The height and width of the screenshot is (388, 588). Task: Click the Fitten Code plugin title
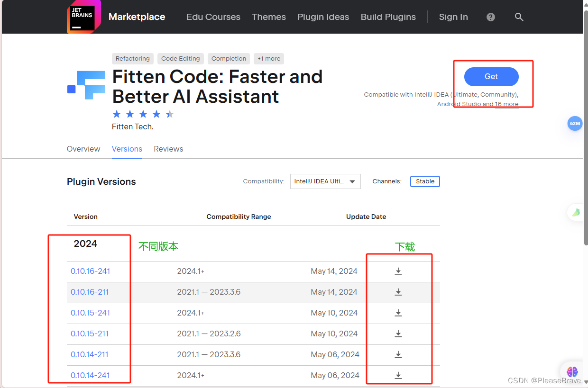pos(218,86)
